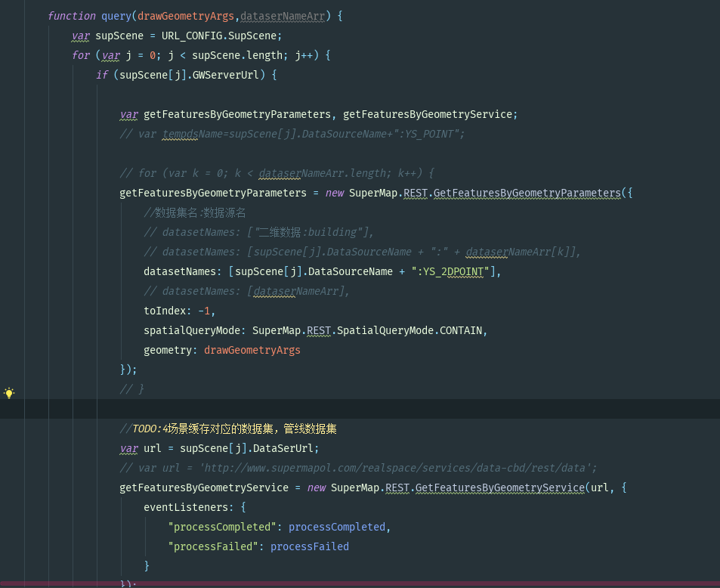Click the DataSourceName in the active datasetNames line
Viewport: 720px width, 588px height.
[x=351, y=271]
